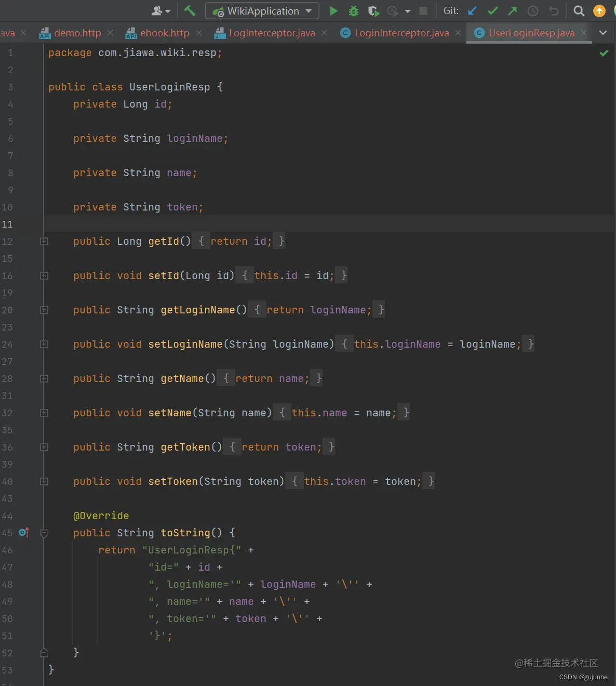The height and width of the screenshot is (686, 616).
Task: Close the LoginInterceptor.java tab
Action: (458, 33)
